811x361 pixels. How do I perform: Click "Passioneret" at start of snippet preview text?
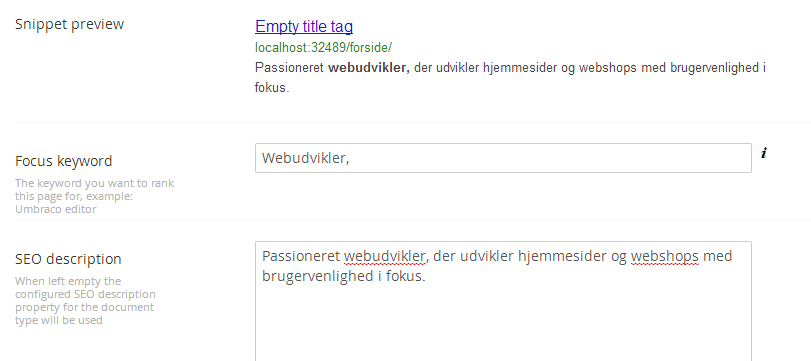(289, 68)
